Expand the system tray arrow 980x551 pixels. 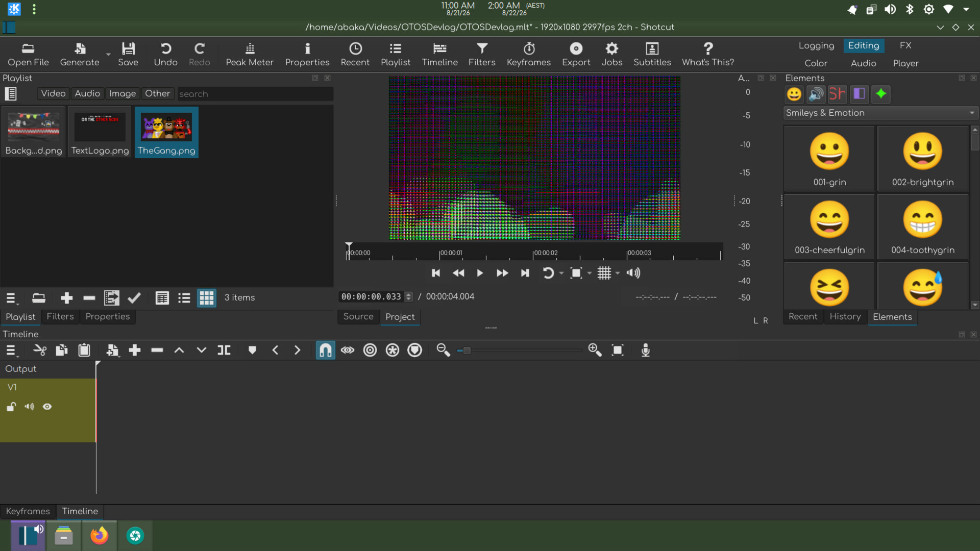pos(966,9)
